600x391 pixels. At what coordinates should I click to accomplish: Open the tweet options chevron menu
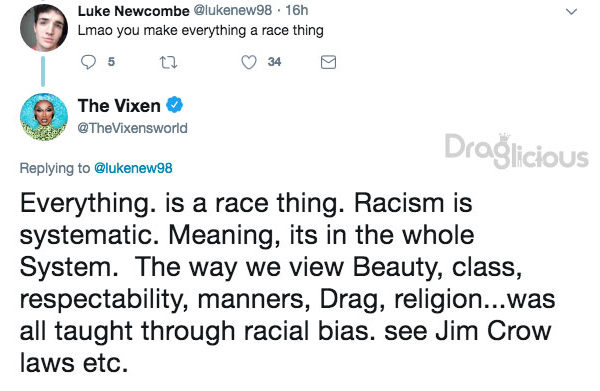coord(571,12)
